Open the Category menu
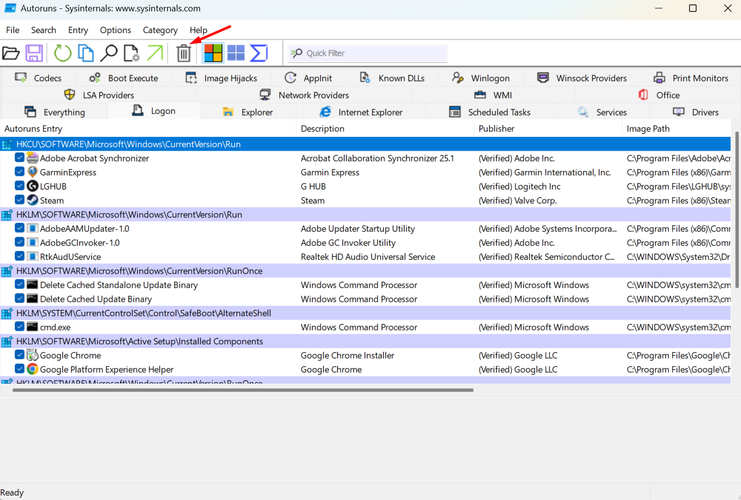Viewport: 741px width, 500px height. click(160, 30)
